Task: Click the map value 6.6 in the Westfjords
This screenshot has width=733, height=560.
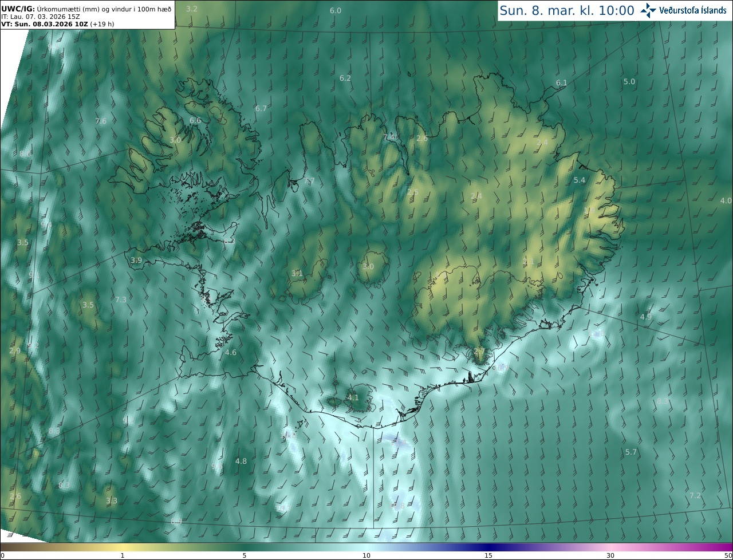Action: coord(195,120)
